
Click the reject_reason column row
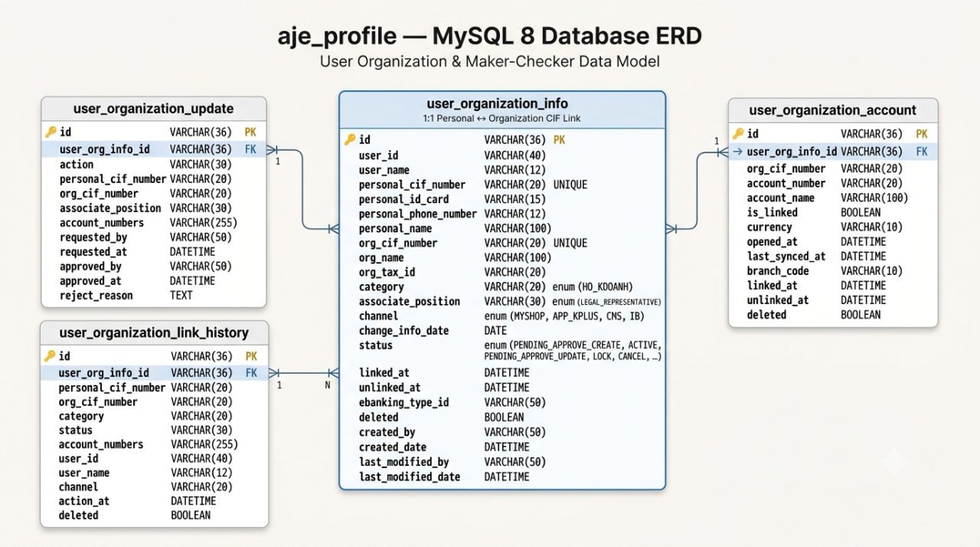(x=154, y=296)
